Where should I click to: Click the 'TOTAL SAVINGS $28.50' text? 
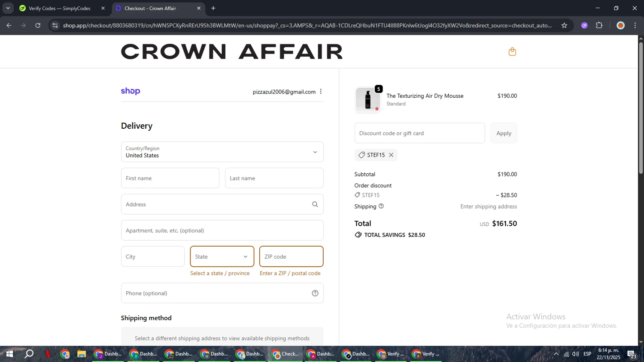(x=395, y=235)
